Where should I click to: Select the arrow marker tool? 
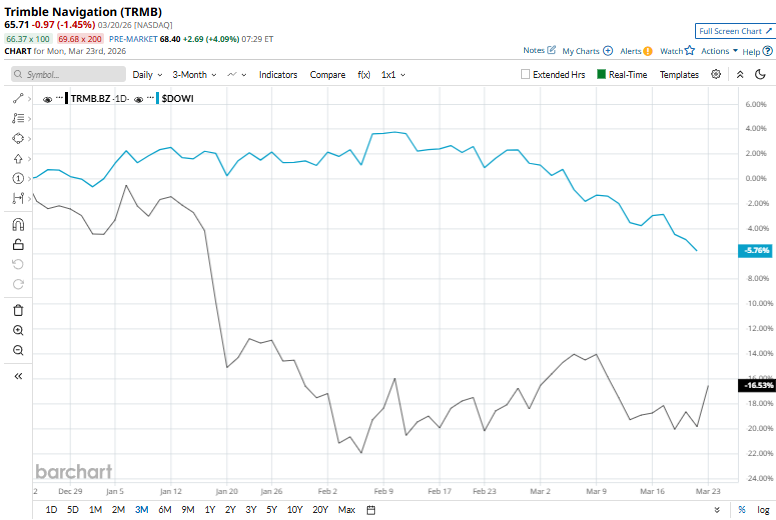(18, 159)
